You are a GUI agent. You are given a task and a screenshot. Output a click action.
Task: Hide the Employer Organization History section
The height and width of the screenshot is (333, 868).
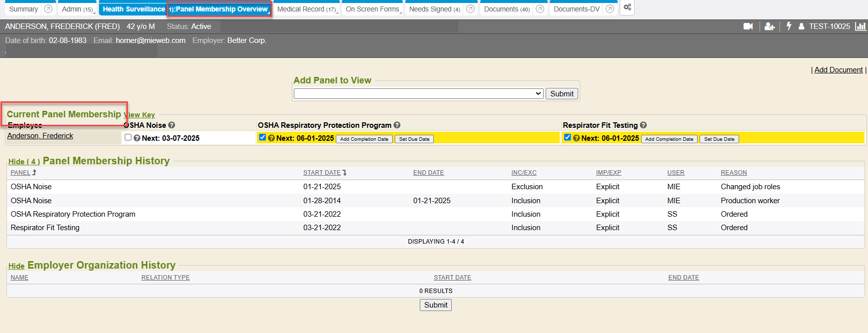[x=16, y=266]
